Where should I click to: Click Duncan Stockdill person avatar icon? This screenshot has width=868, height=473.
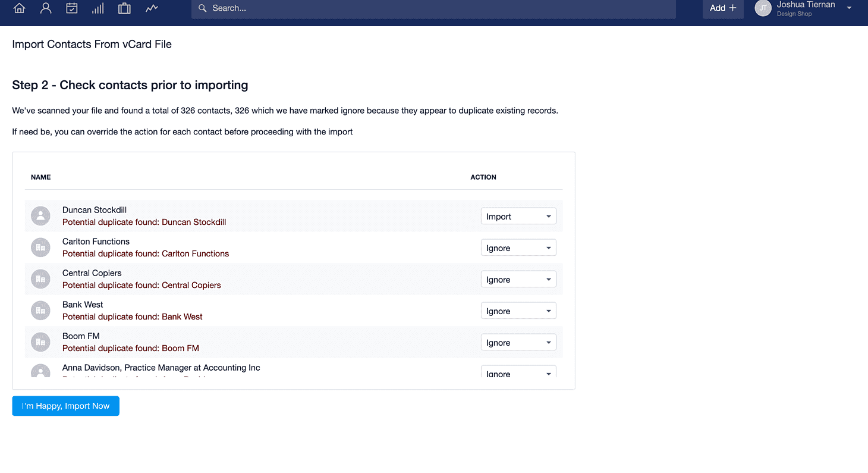(40, 216)
